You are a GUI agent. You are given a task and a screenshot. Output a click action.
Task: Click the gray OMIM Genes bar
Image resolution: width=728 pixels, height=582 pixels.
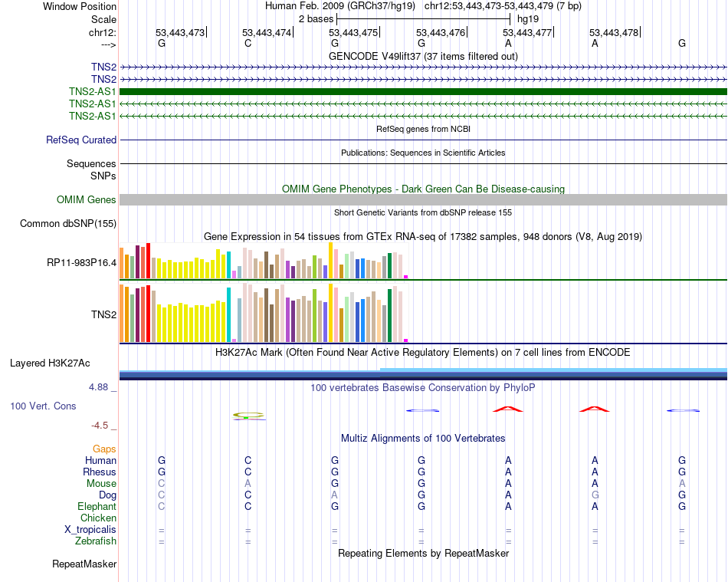pos(423,199)
